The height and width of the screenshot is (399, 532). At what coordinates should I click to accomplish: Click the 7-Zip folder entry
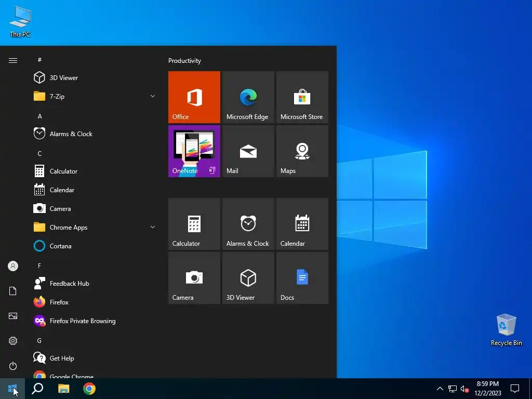(95, 96)
